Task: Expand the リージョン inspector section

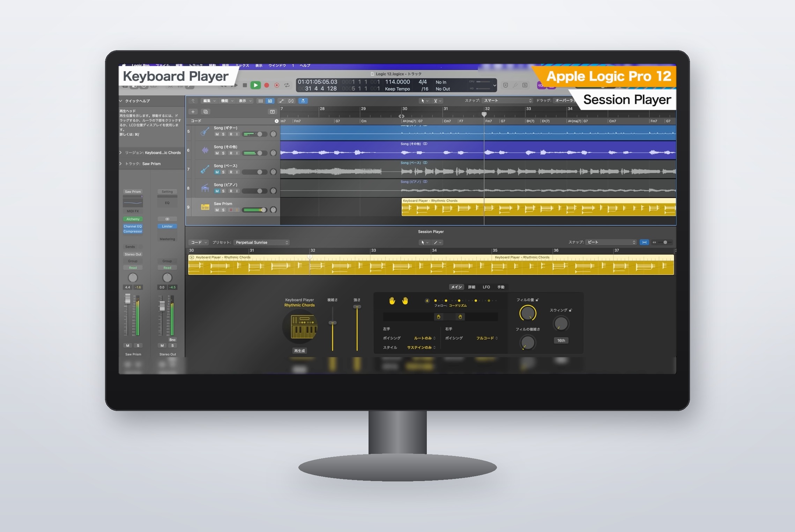Action: click(121, 152)
